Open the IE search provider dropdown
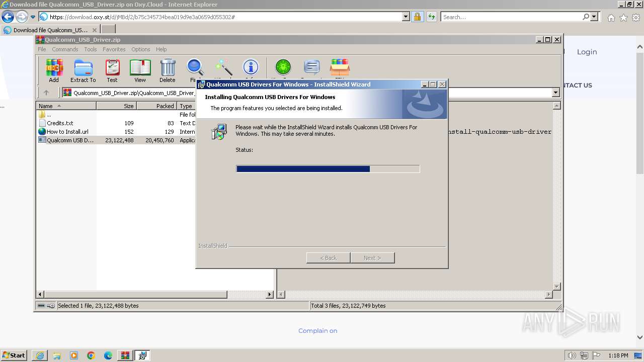644x362 pixels. (594, 17)
